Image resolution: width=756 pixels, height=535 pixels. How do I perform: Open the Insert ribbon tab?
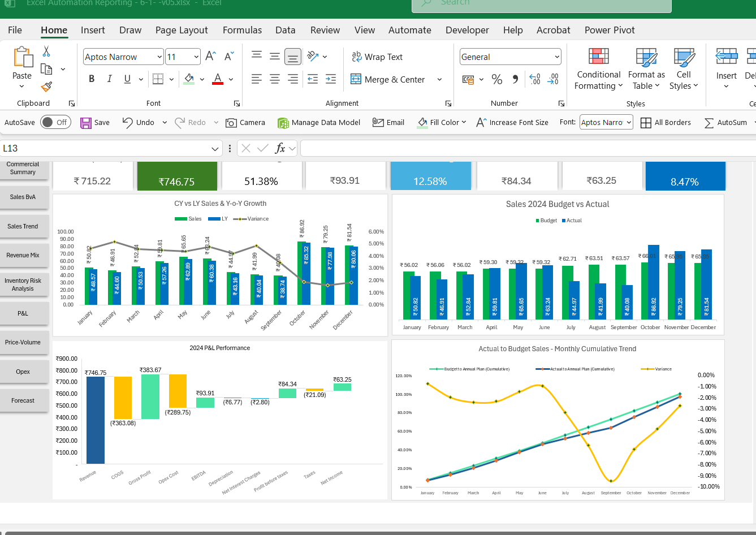point(93,30)
